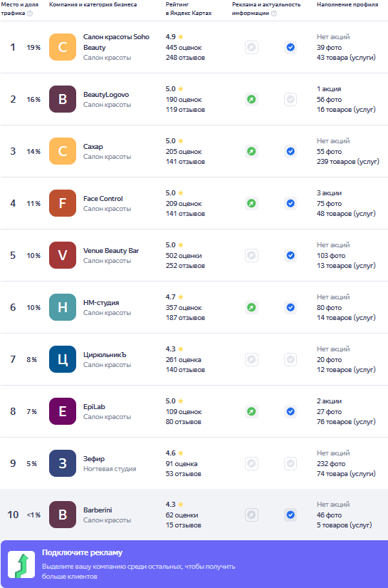Click the help icon next to 'трафика' header
This screenshot has height=588, width=388.
click(30, 13)
